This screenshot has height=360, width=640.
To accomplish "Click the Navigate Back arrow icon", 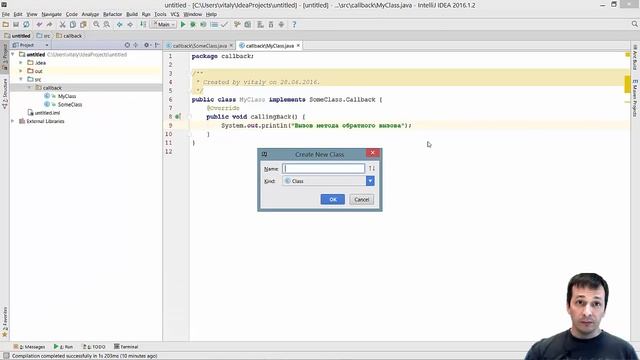I will (x=120, y=25).
